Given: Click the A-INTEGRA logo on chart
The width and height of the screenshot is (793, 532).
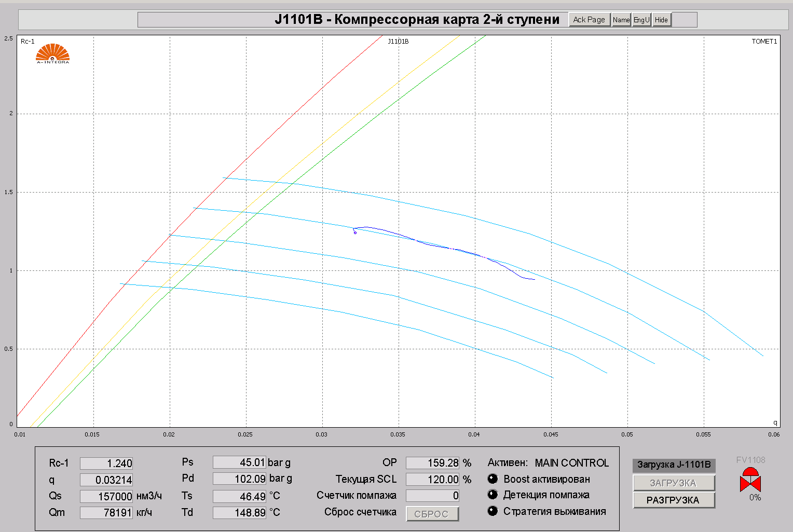Looking at the screenshot, I should click(x=52, y=53).
